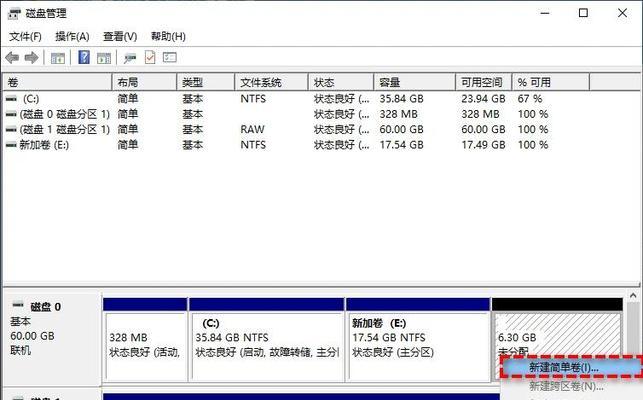This screenshot has height=400, width=643.
Task: Select the (C:) 35.84 GB NTFS partition block
Action: coord(267,340)
